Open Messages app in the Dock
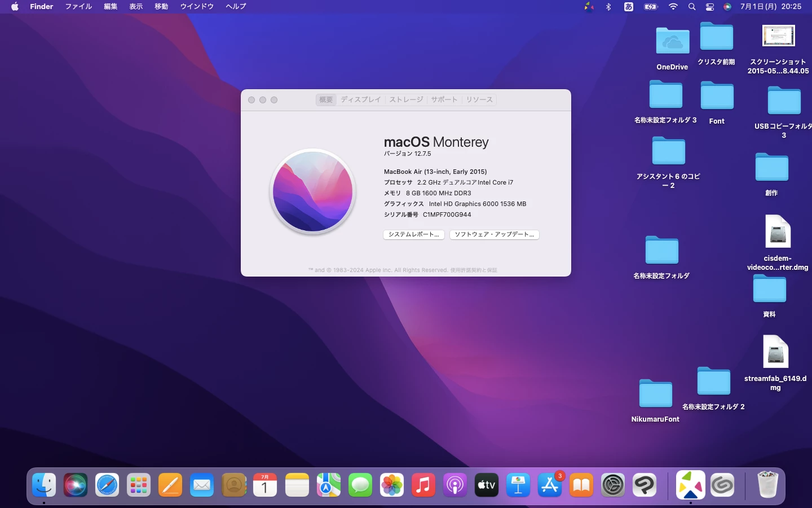Image resolution: width=812 pixels, height=508 pixels. click(360, 485)
